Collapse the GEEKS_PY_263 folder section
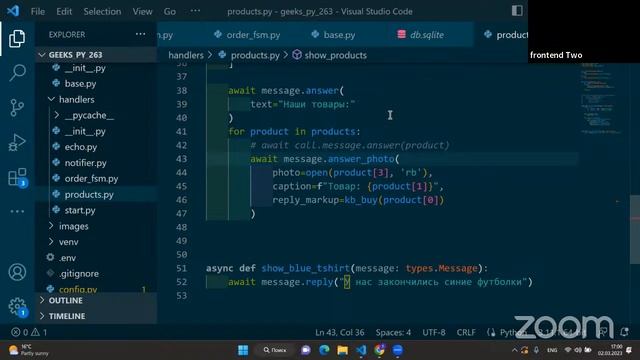This screenshot has height=360, width=640. coord(76,55)
